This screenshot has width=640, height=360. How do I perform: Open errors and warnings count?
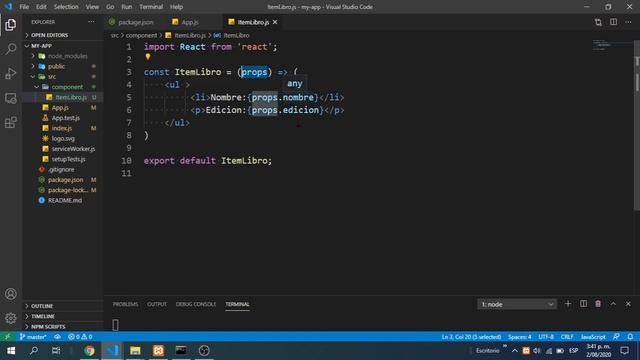click(80, 337)
